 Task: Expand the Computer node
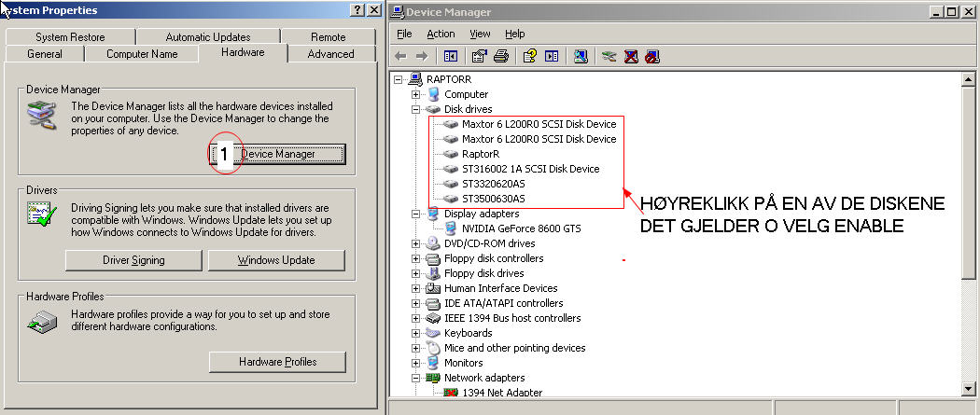point(415,95)
